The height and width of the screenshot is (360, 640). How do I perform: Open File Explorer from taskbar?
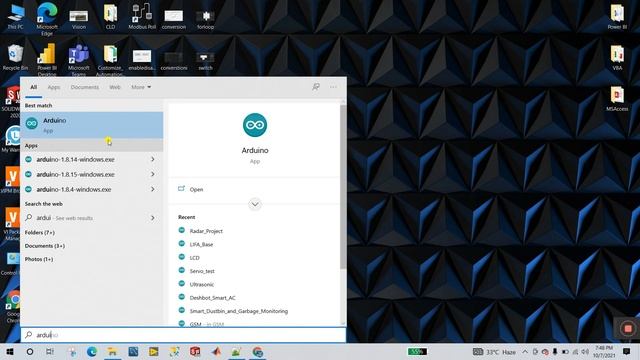click(x=112, y=351)
